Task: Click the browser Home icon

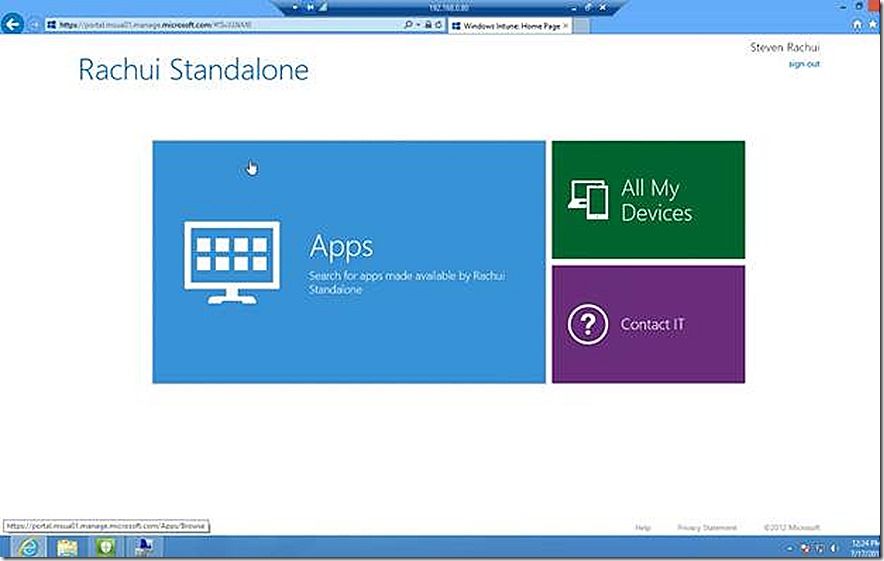Action: point(857,25)
